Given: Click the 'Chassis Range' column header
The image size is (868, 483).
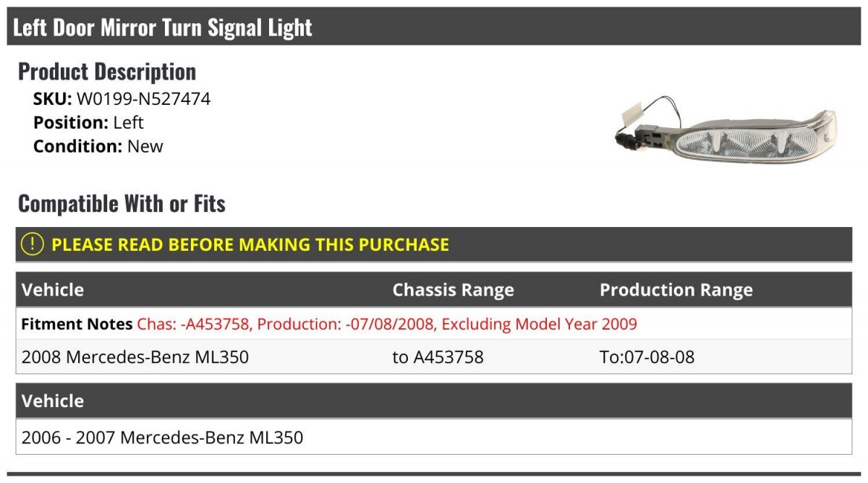Looking at the screenshot, I should [x=453, y=290].
